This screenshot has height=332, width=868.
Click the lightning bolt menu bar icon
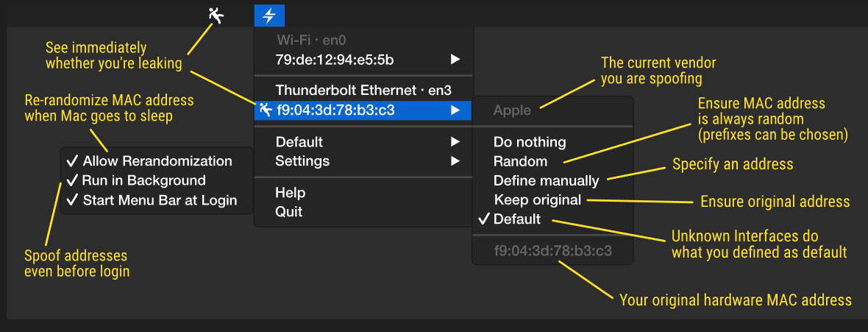pos(269,15)
